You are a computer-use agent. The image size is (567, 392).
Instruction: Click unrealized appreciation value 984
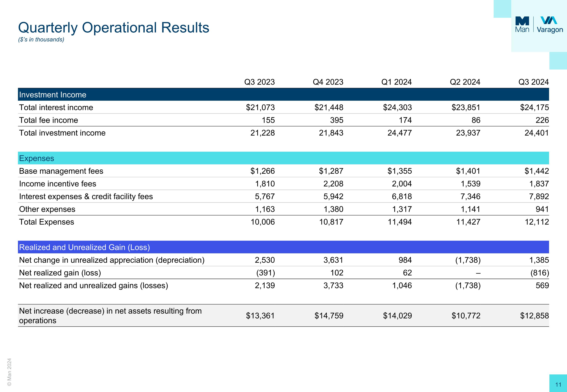click(x=405, y=260)
